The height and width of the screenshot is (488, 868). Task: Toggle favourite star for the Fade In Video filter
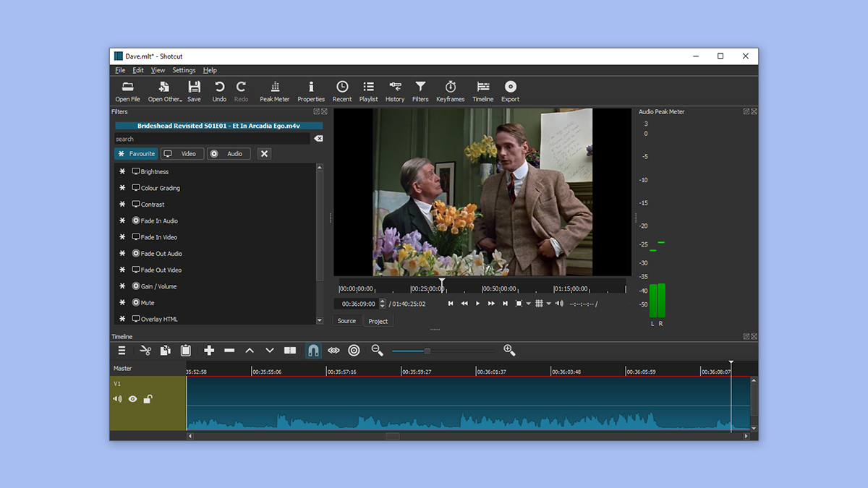(x=122, y=237)
